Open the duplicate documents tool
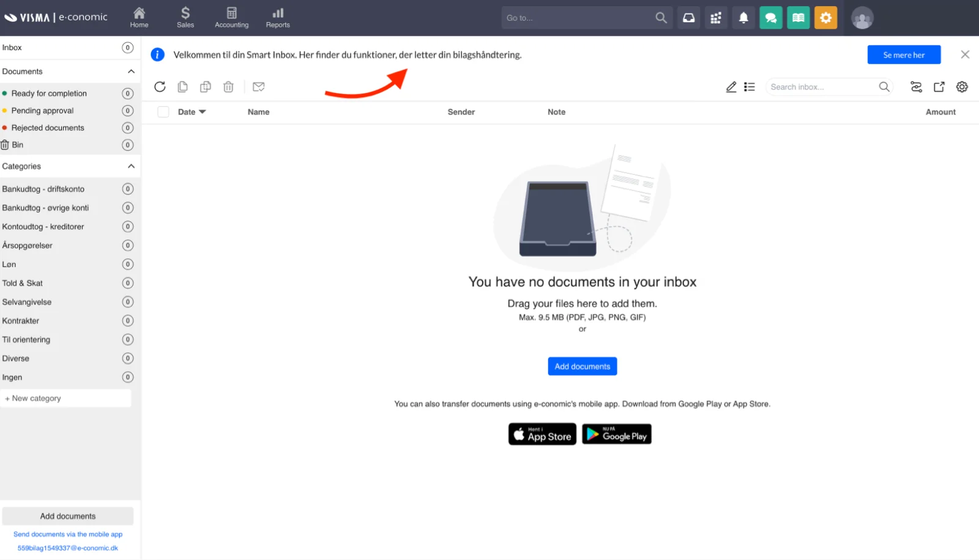979x560 pixels. tap(205, 86)
